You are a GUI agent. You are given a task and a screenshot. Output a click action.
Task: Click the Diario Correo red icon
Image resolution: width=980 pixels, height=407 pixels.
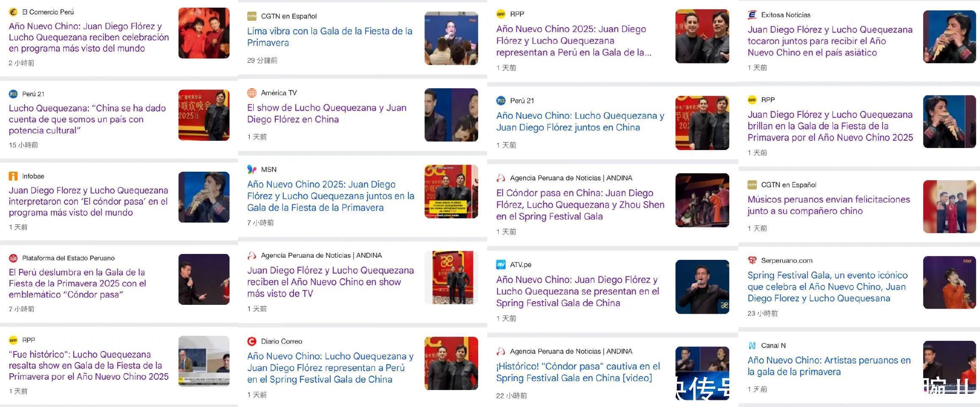[x=252, y=341]
